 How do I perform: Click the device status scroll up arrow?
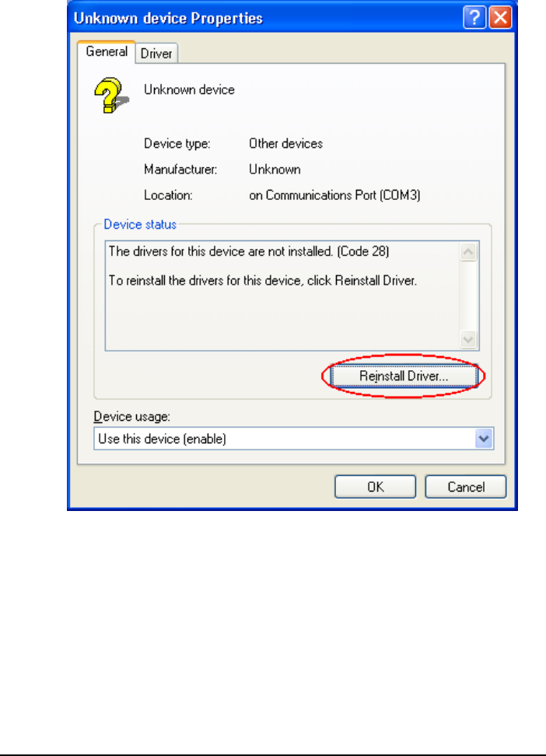(468, 252)
